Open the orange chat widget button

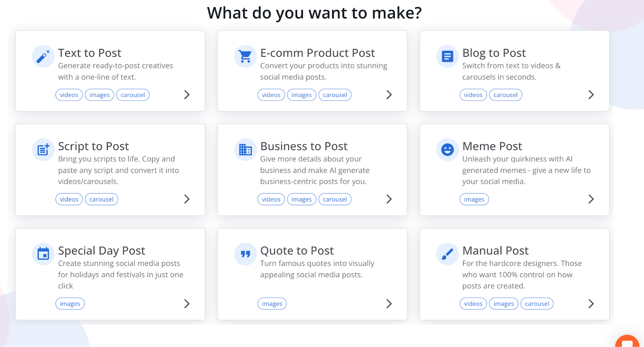[627, 342]
